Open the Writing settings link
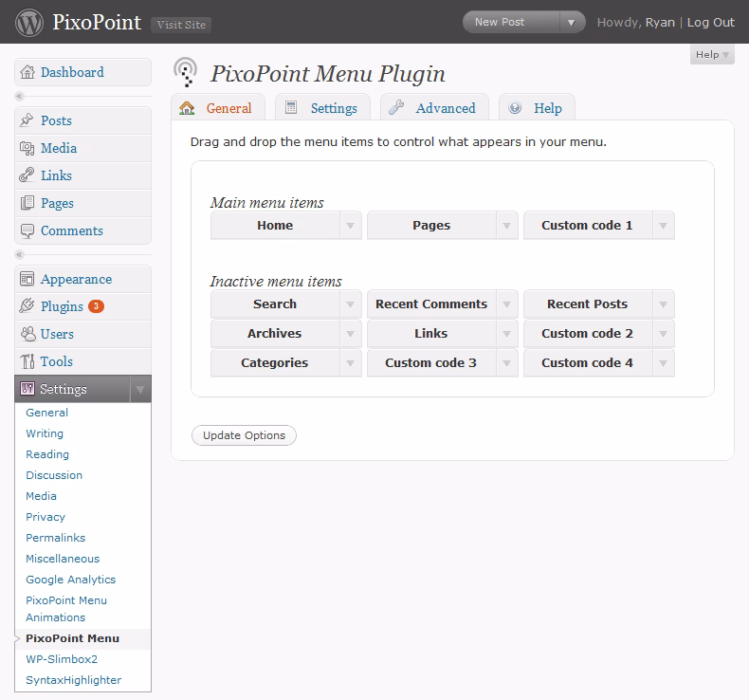 [x=45, y=433]
